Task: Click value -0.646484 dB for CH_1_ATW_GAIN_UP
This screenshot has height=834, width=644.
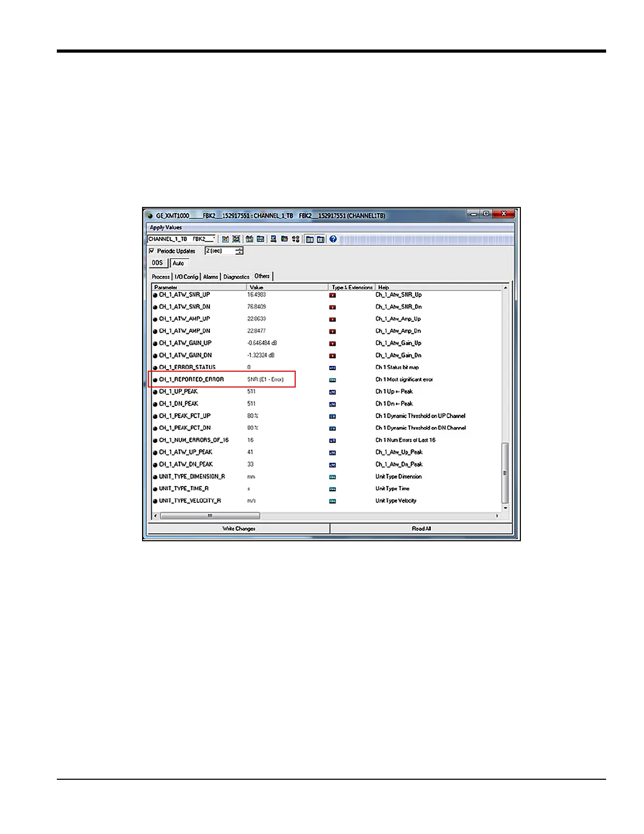Action: point(262,343)
